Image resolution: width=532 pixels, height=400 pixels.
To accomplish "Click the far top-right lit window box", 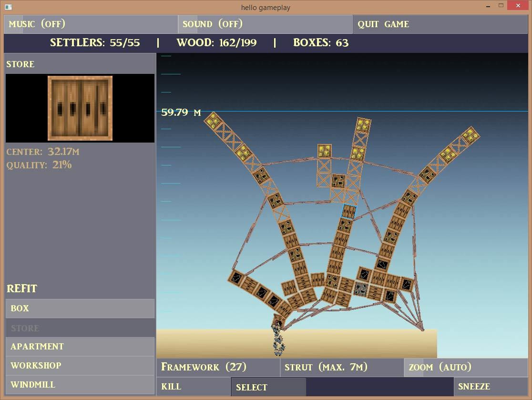I will (x=471, y=135).
